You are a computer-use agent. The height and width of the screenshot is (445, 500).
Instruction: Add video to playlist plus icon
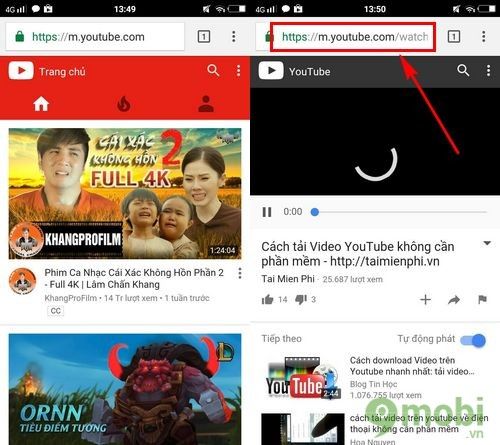pos(425,300)
